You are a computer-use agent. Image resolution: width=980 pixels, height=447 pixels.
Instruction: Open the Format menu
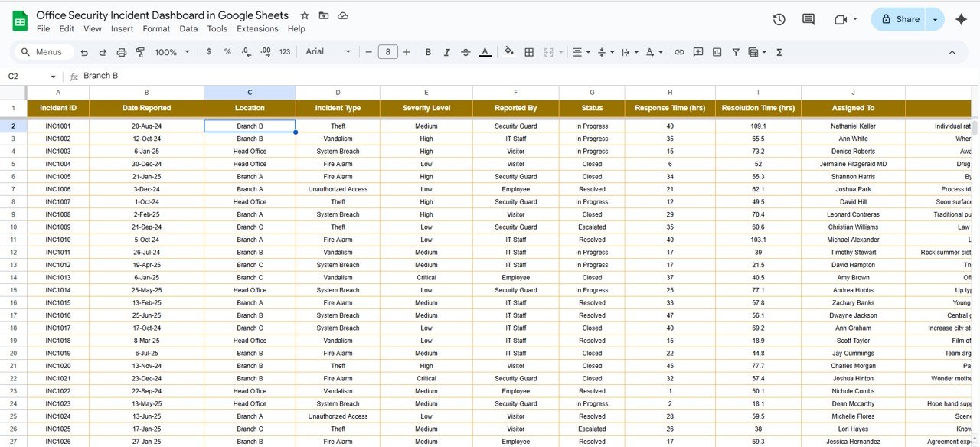[x=156, y=29]
